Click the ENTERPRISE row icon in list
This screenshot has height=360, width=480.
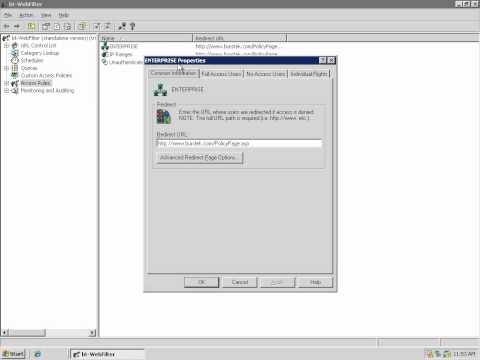[105, 46]
